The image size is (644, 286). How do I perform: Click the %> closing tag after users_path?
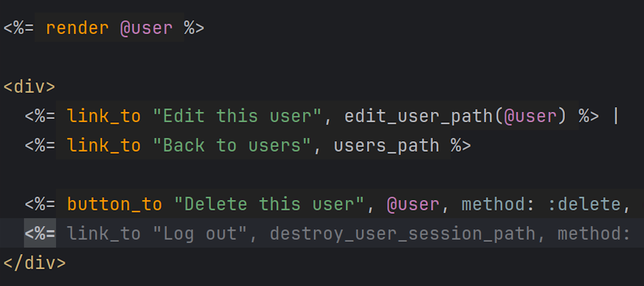pos(461,146)
